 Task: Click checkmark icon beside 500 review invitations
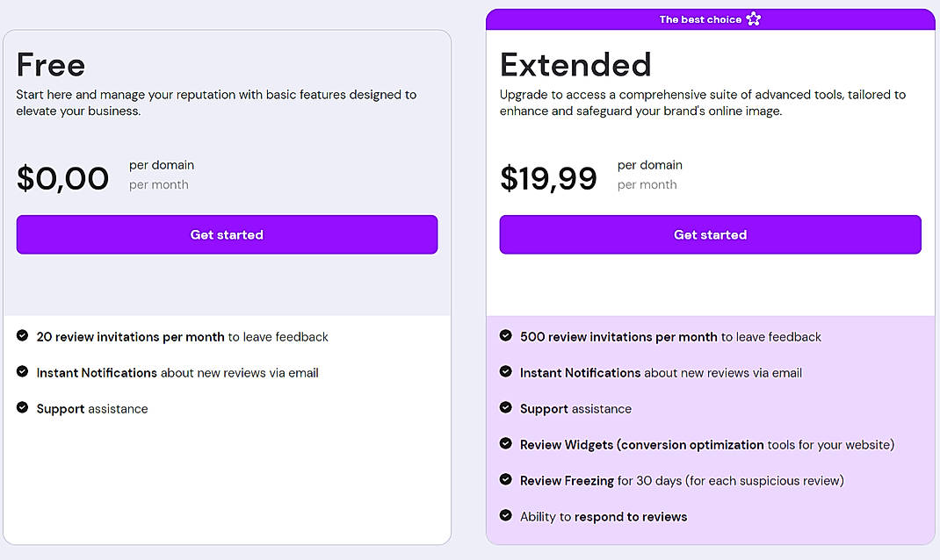506,335
